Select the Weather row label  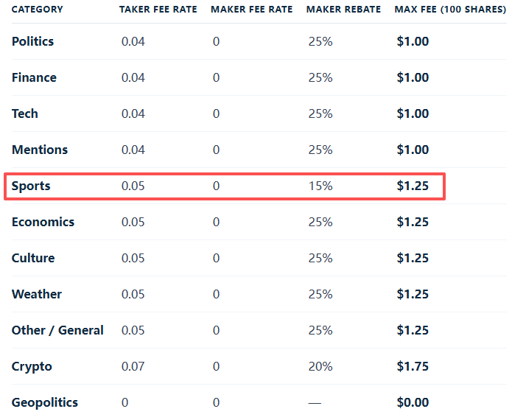37,294
